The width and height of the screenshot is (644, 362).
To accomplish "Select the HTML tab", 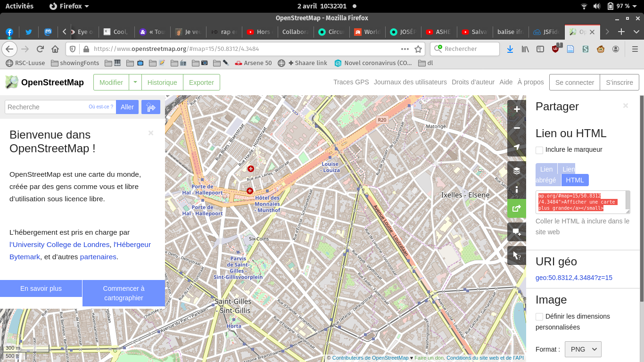I will point(575,180).
